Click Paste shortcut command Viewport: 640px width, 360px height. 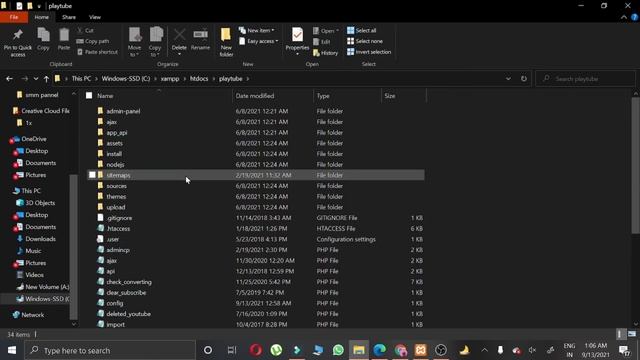pyautogui.click(x=97, y=52)
